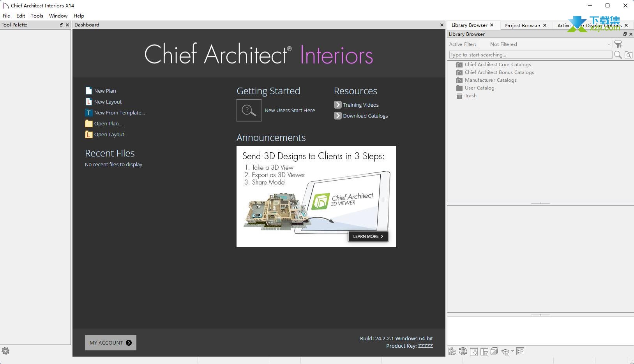The height and width of the screenshot is (364, 634).
Task: Click the get online library content globe icon
Action: tap(452, 352)
